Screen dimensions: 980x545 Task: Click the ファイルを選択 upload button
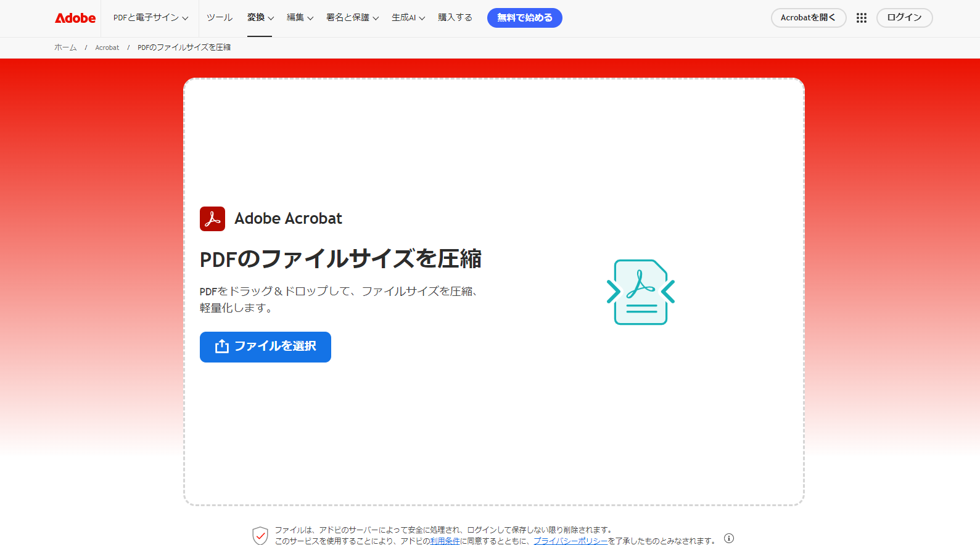point(265,347)
